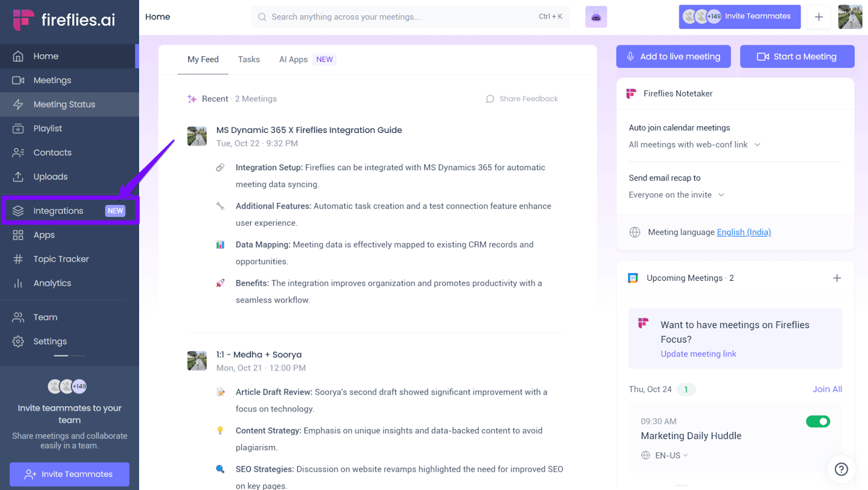
Task: Click the Google Calendar icon in Upcoming Meetings
Action: tap(633, 278)
